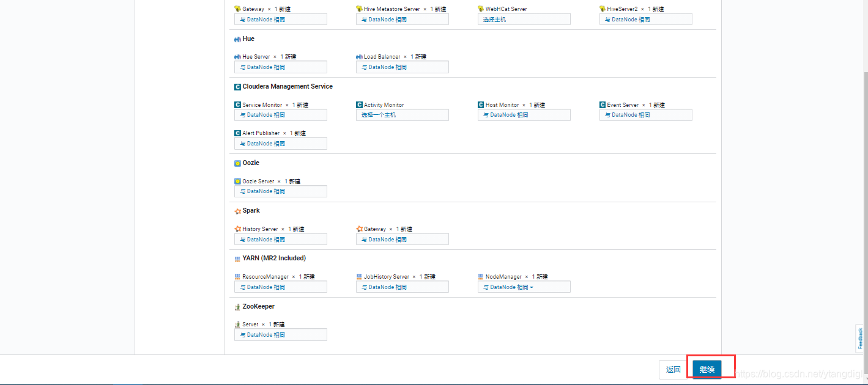The height and width of the screenshot is (385, 868).
Task: Click the Spark section heading icon
Action: click(237, 211)
